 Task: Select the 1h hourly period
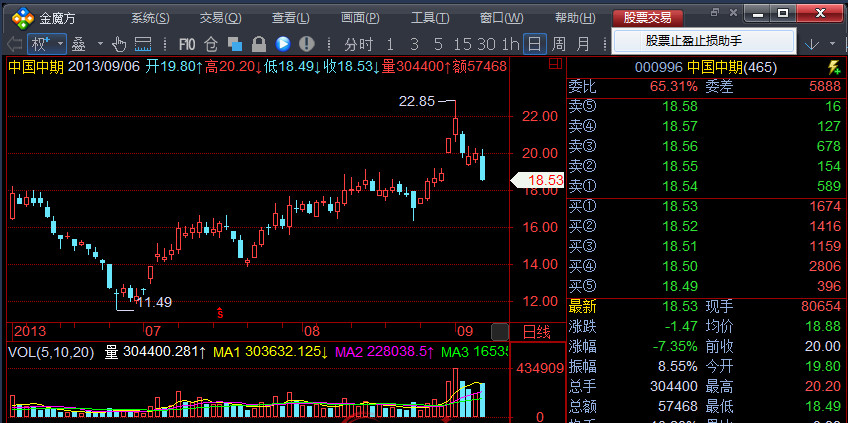(x=511, y=44)
